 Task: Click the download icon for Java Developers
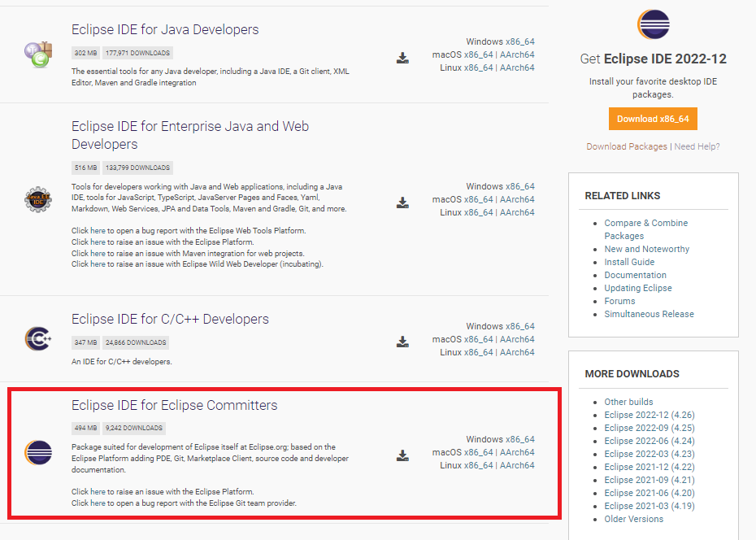(402, 59)
